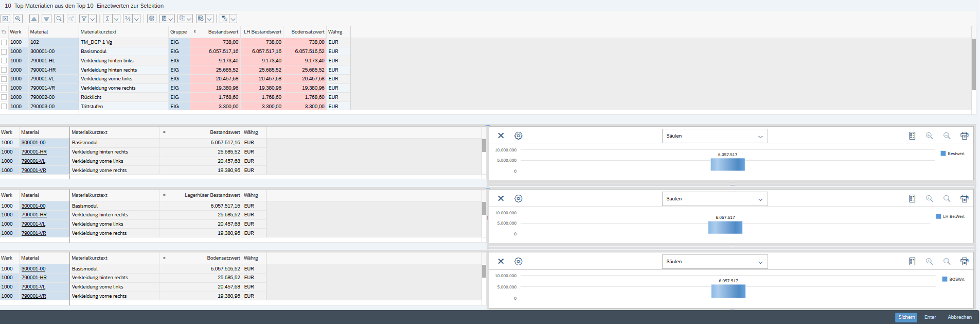This screenshot has height=324, width=980.
Task: Zoom in on the BOSWrt chart
Action: (x=929, y=262)
